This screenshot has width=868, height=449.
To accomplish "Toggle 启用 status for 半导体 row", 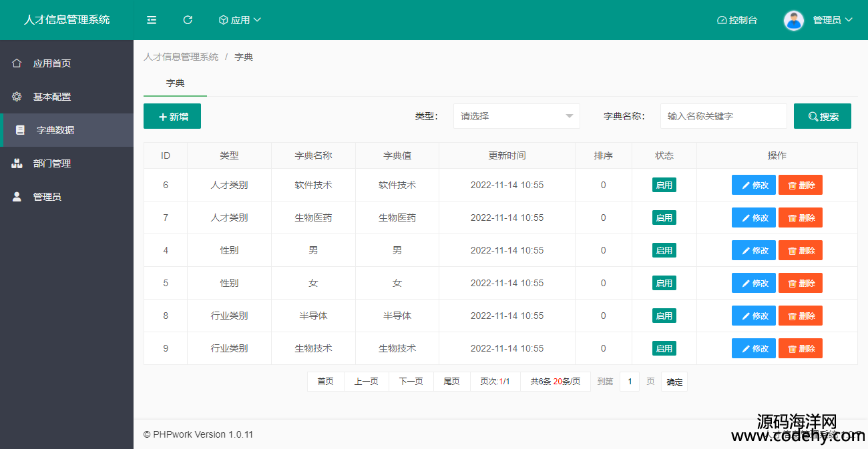I will [x=664, y=316].
